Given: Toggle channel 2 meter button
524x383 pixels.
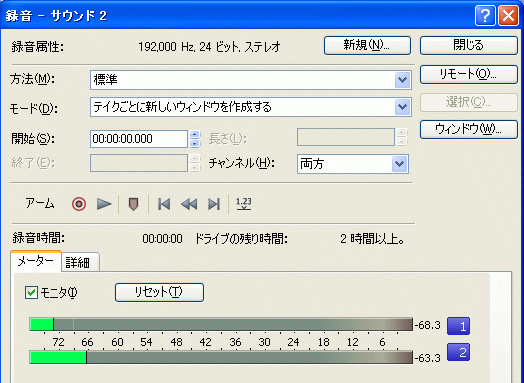Looking at the screenshot, I should [x=458, y=352].
